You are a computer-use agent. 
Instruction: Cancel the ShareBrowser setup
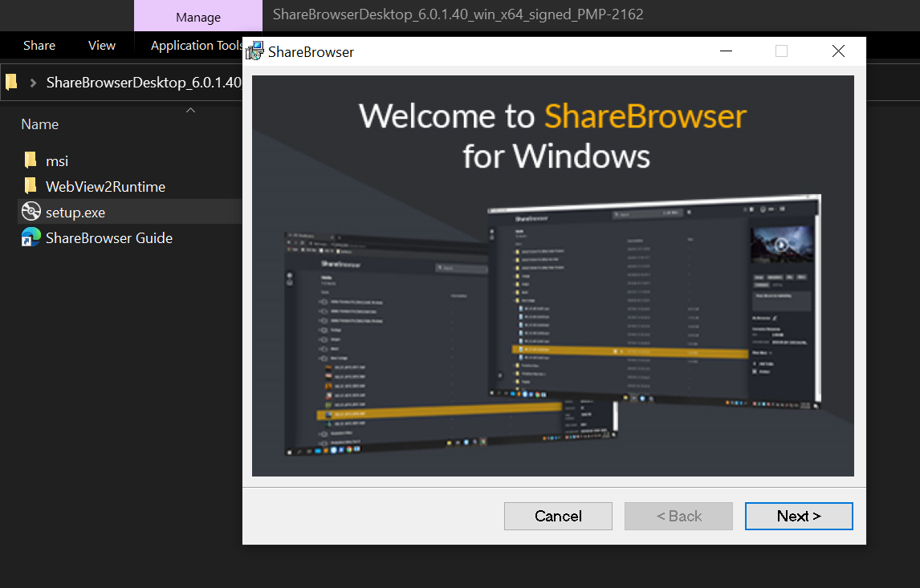558,516
